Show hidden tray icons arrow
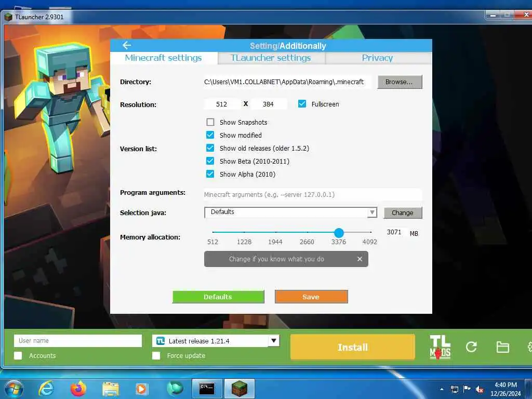 (x=442, y=389)
